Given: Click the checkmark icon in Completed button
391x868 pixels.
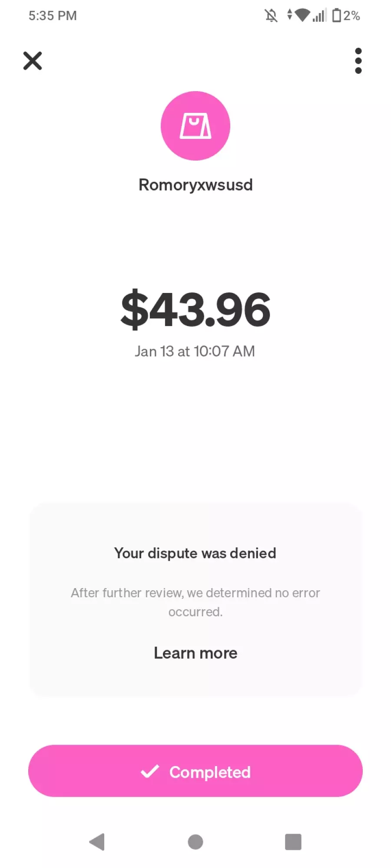Looking at the screenshot, I should click(x=150, y=771).
